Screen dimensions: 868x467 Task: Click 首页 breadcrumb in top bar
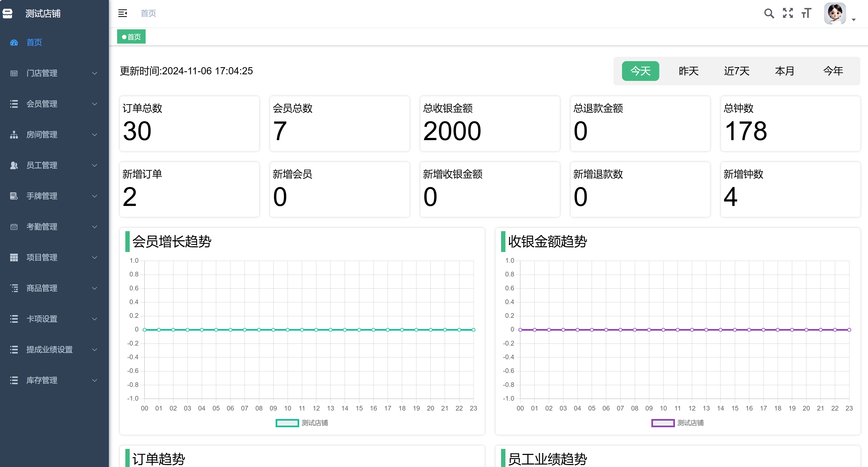click(148, 13)
